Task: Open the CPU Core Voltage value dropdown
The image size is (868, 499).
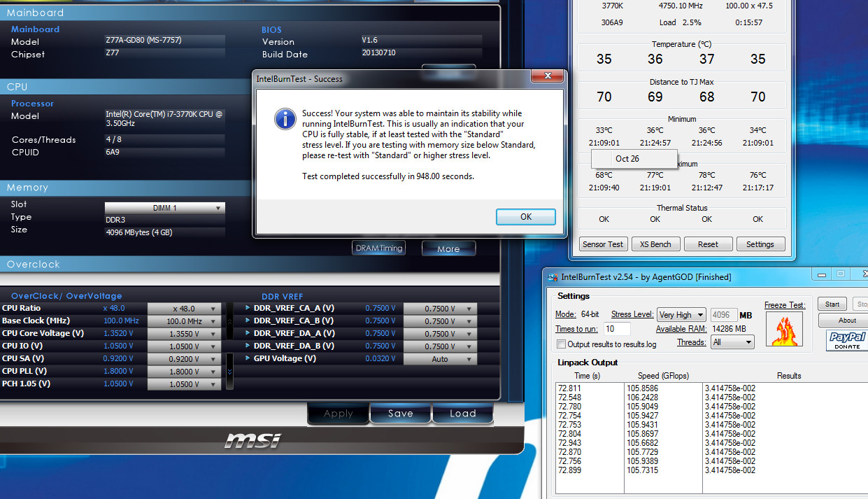Action: tap(215, 334)
